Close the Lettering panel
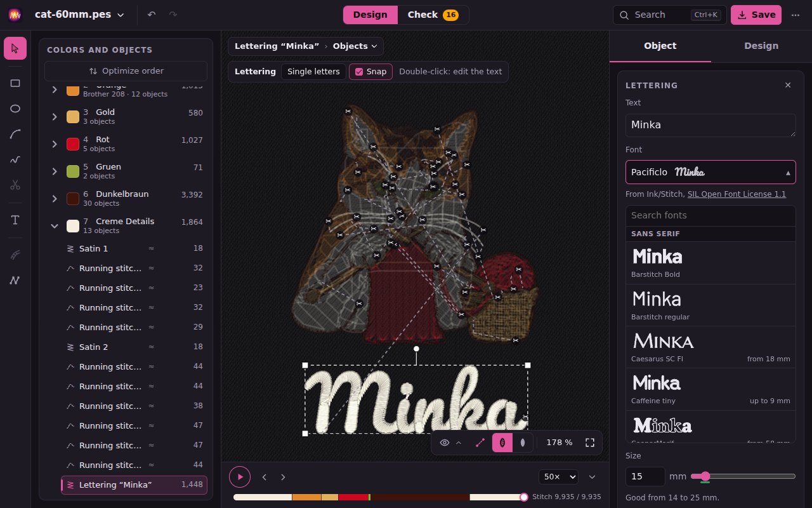The height and width of the screenshot is (508, 812). [x=788, y=85]
